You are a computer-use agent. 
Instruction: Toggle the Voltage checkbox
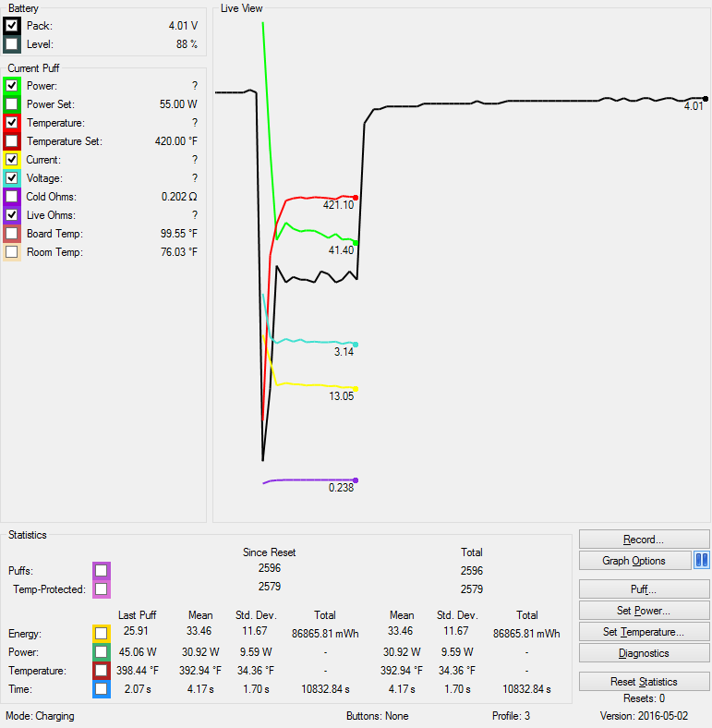tap(12, 178)
